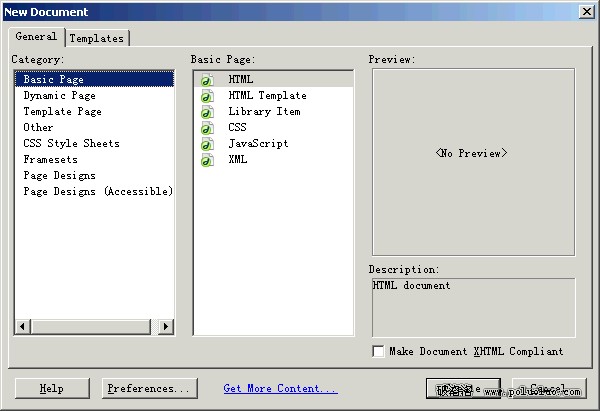Cancel the New Document dialog
Screen dimensions: 600x411
click(548, 388)
